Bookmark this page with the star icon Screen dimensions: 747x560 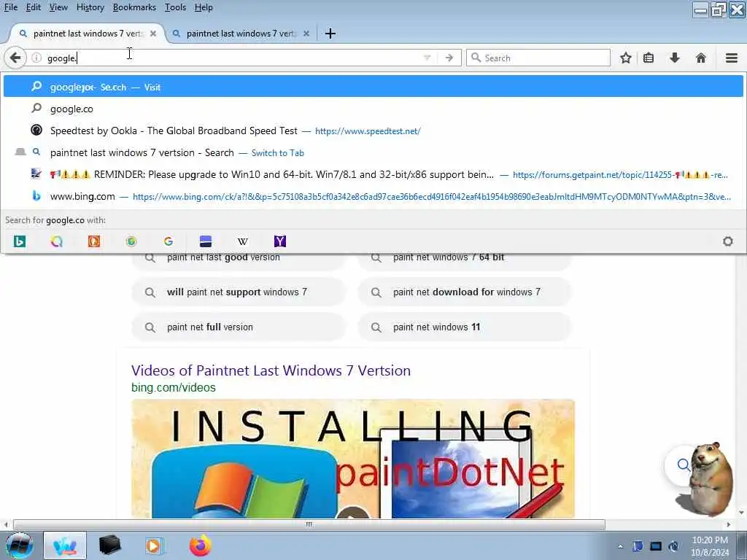point(625,58)
